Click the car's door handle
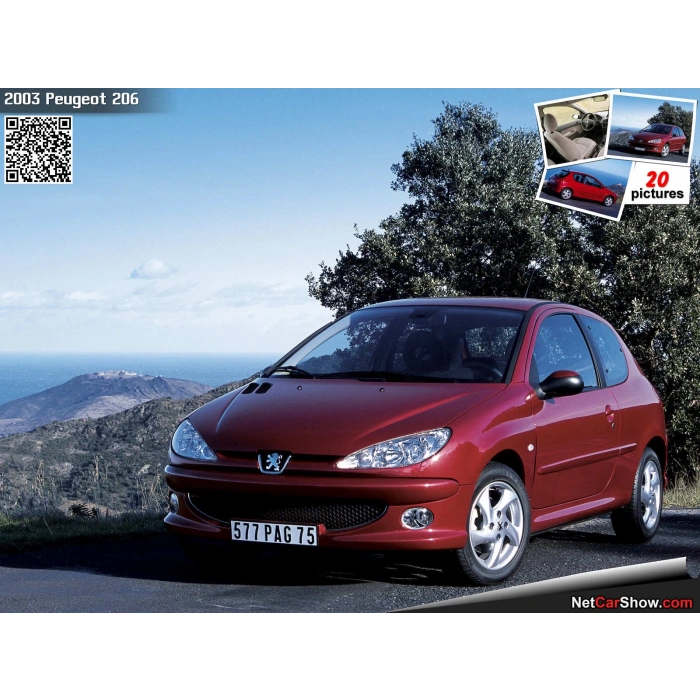The image size is (700, 700). pos(610,411)
